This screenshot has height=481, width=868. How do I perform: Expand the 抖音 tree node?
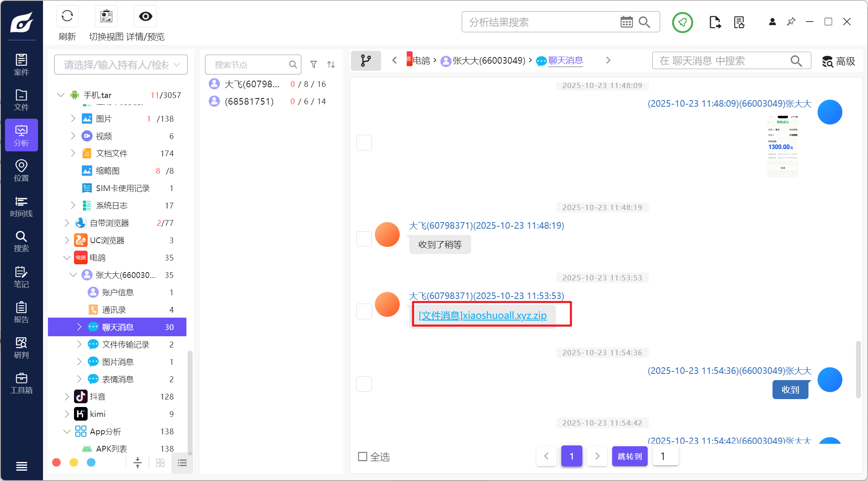[67, 397]
